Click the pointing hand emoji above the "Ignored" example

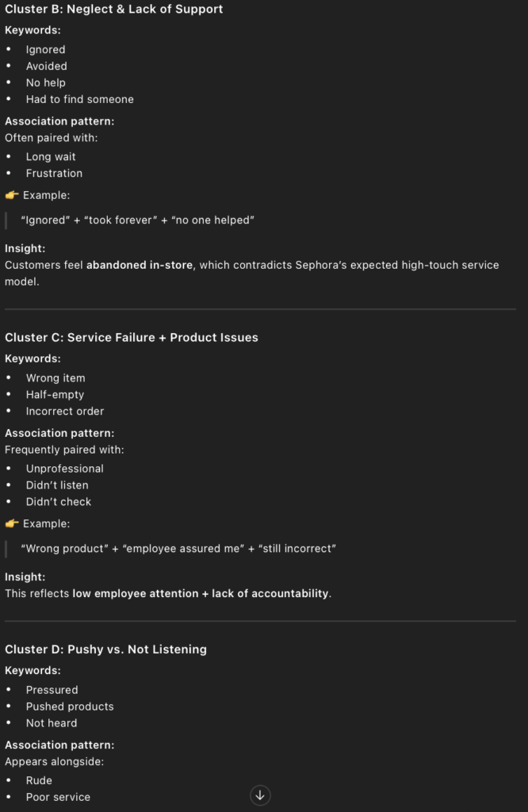click(12, 195)
